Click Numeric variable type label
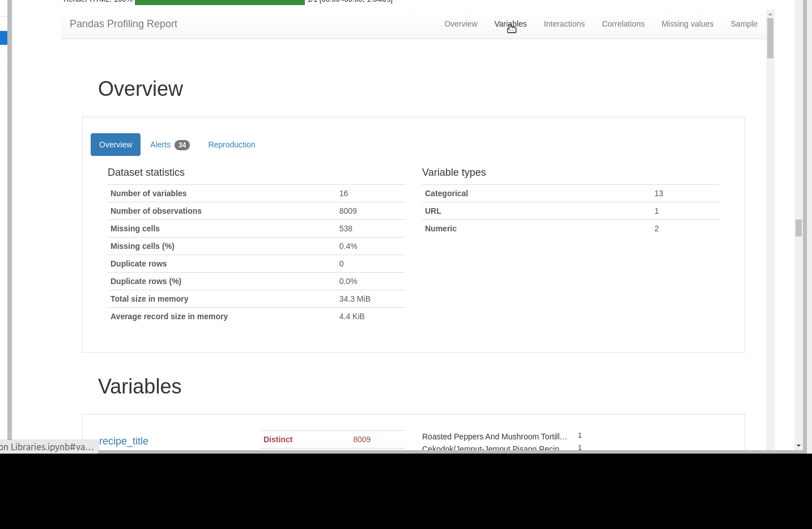Screen dimensions: 812x529 440,228
